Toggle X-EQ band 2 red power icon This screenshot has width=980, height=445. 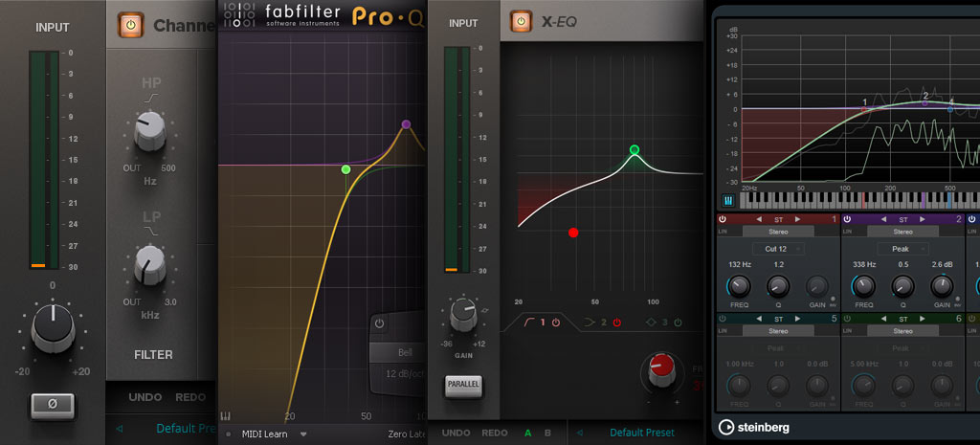coord(617,323)
